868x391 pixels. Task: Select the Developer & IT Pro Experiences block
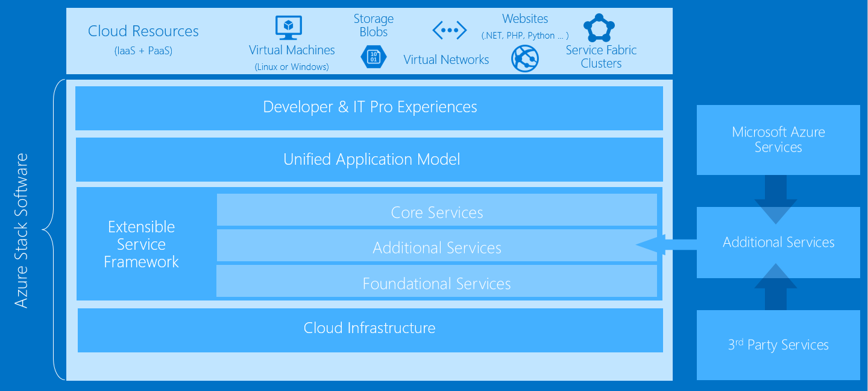tap(369, 108)
